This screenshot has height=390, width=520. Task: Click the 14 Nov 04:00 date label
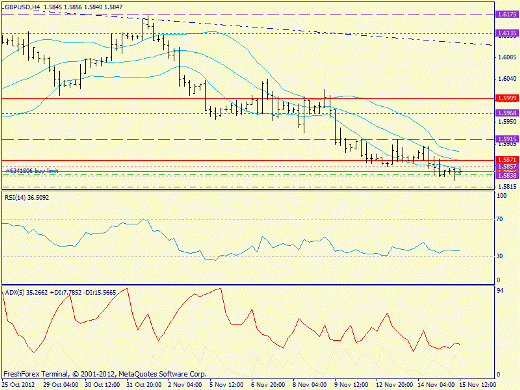pos(436,385)
